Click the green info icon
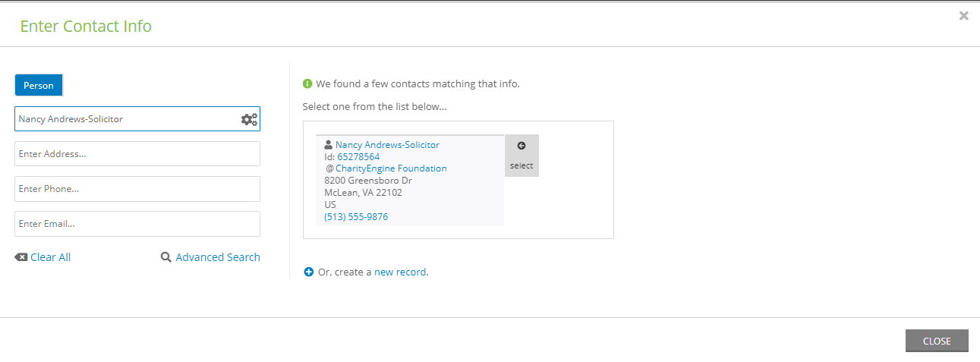980x362 pixels. (307, 83)
